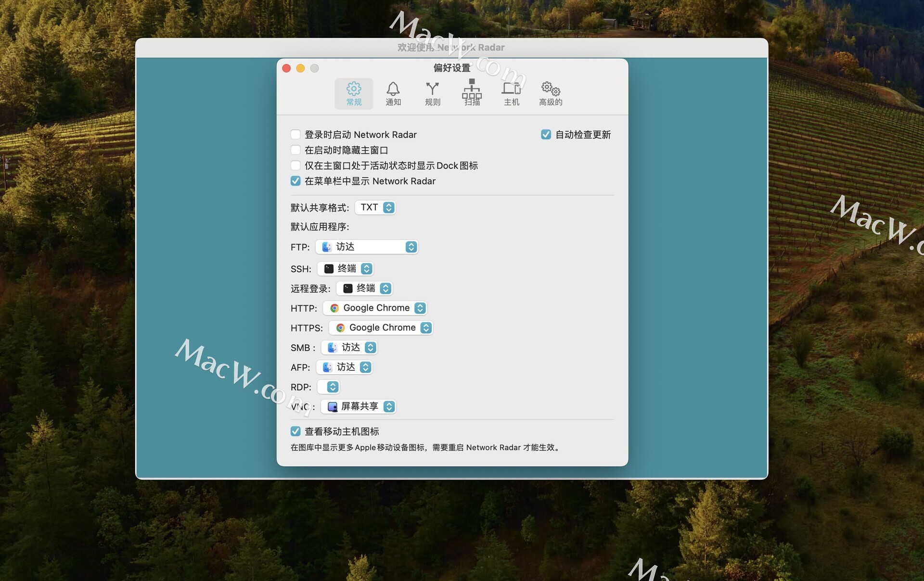Open the HTTPS Google Chrome dropdown
924x581 pixels.
(x=381, y=328)
